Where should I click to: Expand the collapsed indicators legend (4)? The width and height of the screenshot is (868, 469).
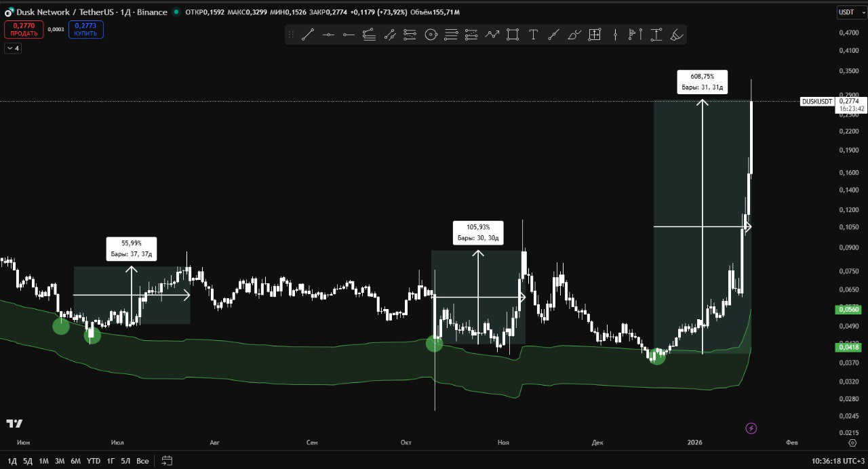click(x=12, y=48)
